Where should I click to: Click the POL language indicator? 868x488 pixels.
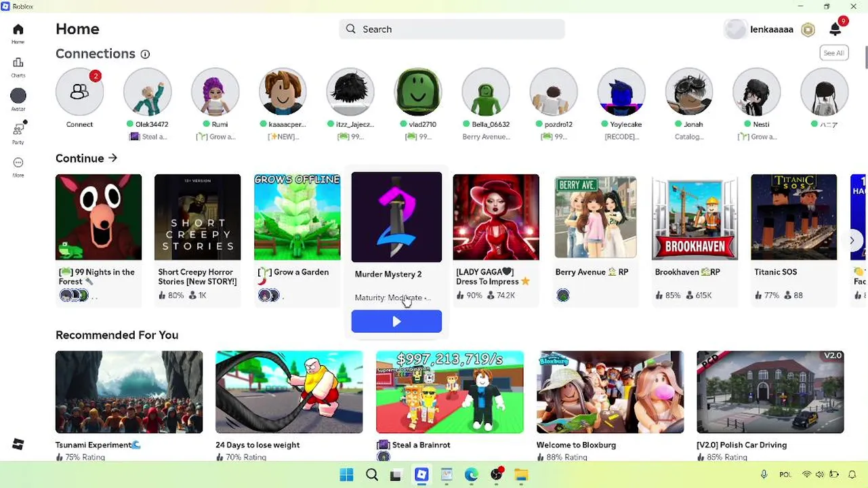[785, 475]
